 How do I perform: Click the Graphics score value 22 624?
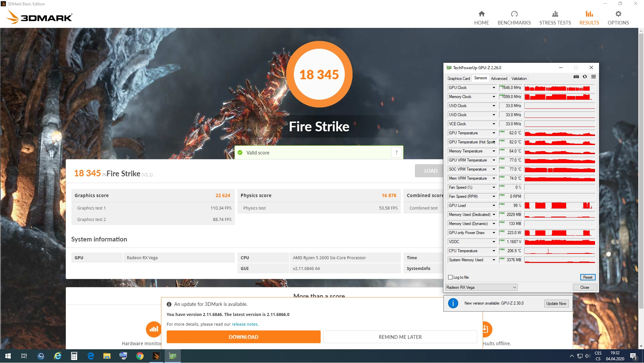point(223,195)
